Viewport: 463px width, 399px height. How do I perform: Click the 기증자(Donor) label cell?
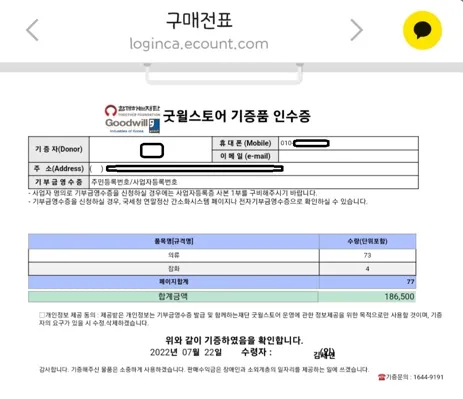(x=59, y=149)
